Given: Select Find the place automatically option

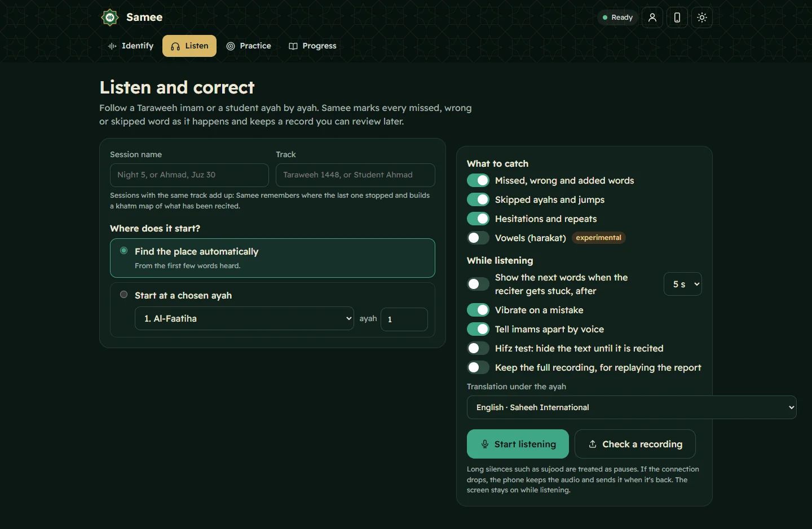Looking at the screenshot, I should pos(272,258).
